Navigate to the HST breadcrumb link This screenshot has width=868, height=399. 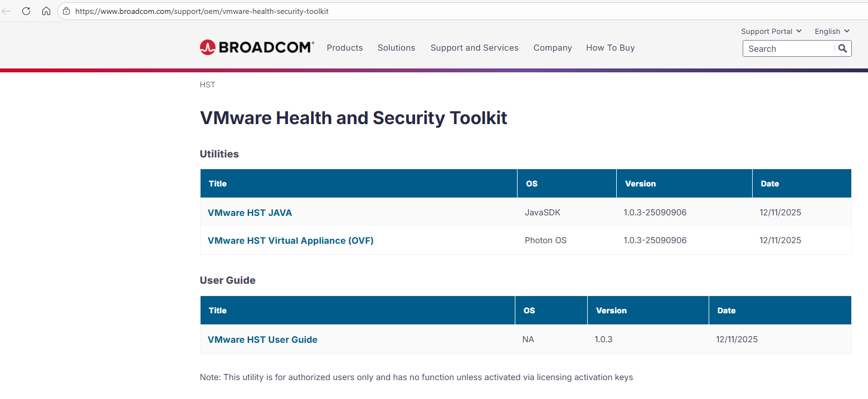point(207,85)
